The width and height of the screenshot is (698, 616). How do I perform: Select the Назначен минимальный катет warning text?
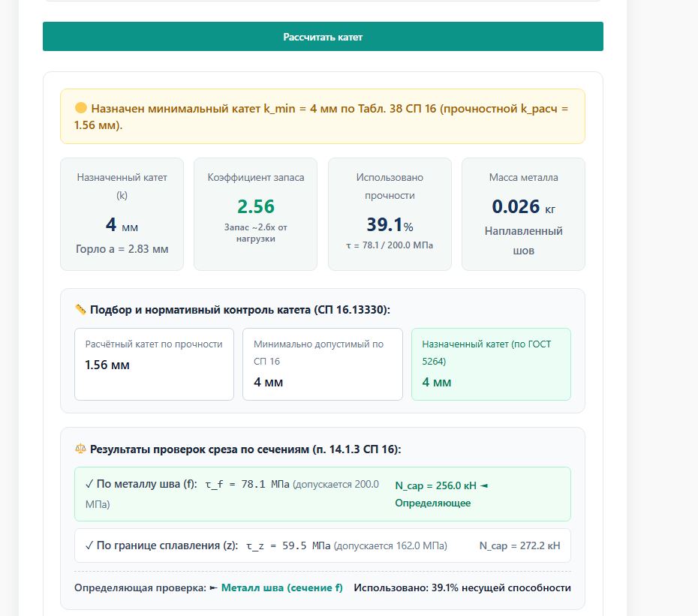(321, 116)
